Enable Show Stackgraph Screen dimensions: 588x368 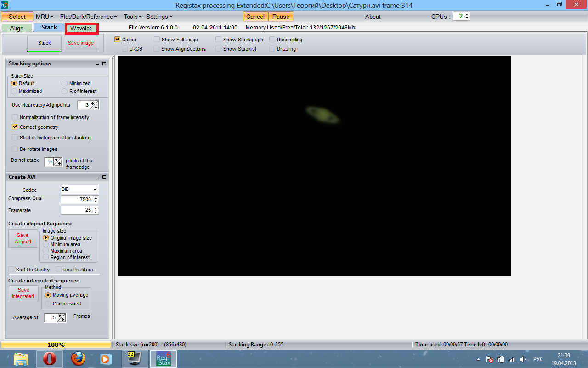[219, 40]
